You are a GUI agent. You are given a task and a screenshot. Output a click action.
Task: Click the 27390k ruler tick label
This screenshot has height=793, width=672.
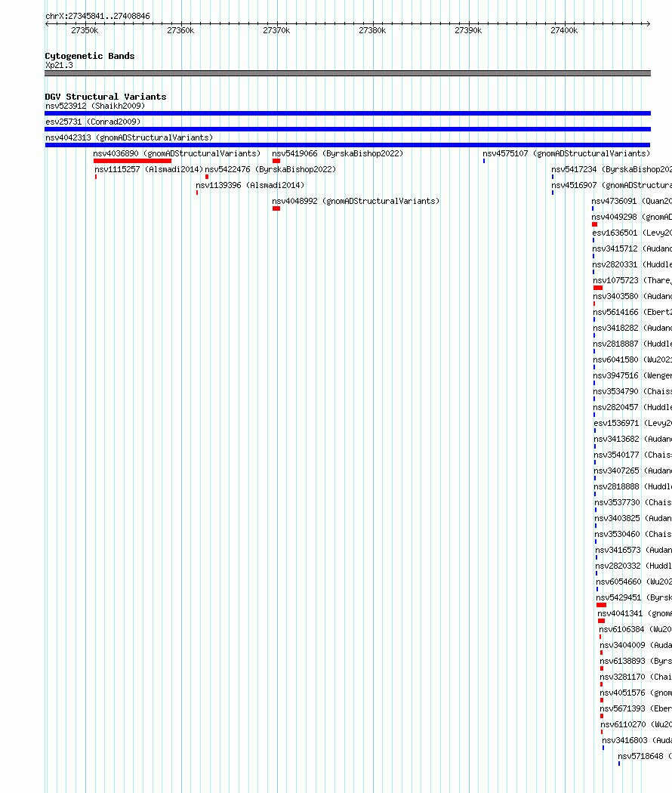coord(468,30)
